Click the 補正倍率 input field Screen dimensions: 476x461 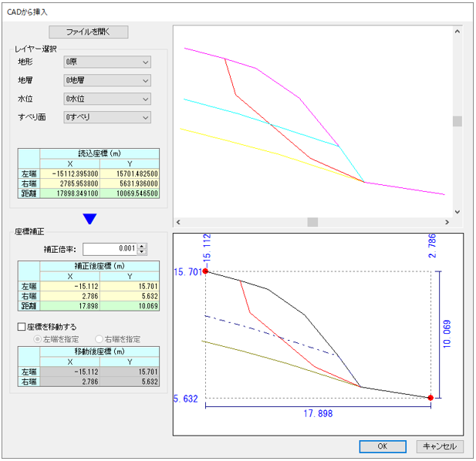click(x=110, y=249)
